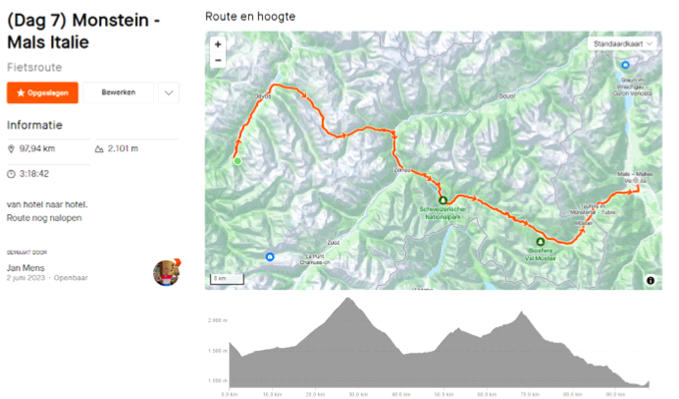The height and width of the screenshot is (399, 679).
Task: Click the blue marker near La Punt
Action: (x=269, y=257)
